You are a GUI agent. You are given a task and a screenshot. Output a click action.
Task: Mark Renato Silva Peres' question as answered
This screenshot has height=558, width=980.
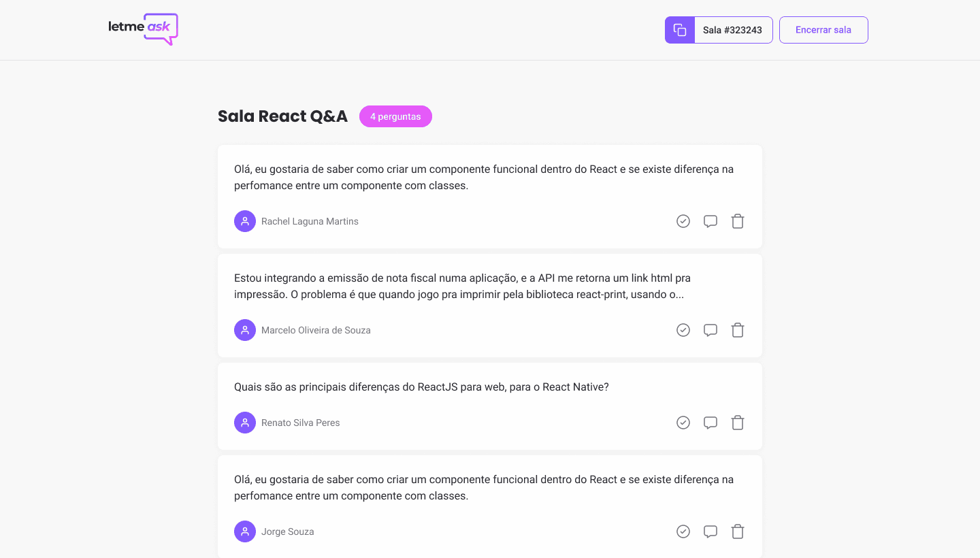coord(683,423)
